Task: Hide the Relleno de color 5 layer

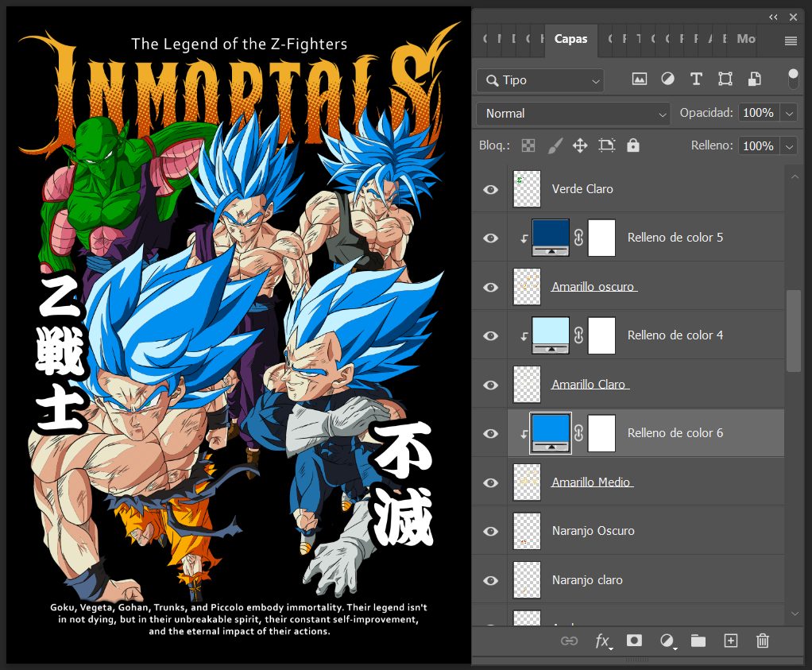Action: point(490,238)
